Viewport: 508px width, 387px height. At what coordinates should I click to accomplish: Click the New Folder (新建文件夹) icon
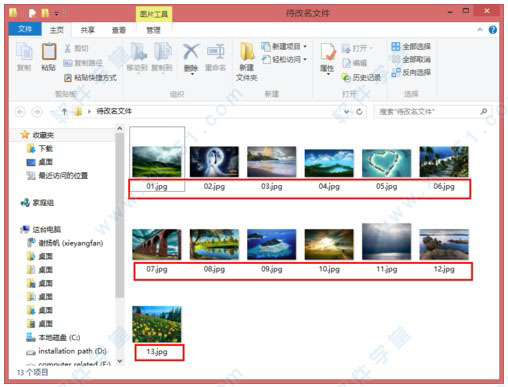point(247,52)
